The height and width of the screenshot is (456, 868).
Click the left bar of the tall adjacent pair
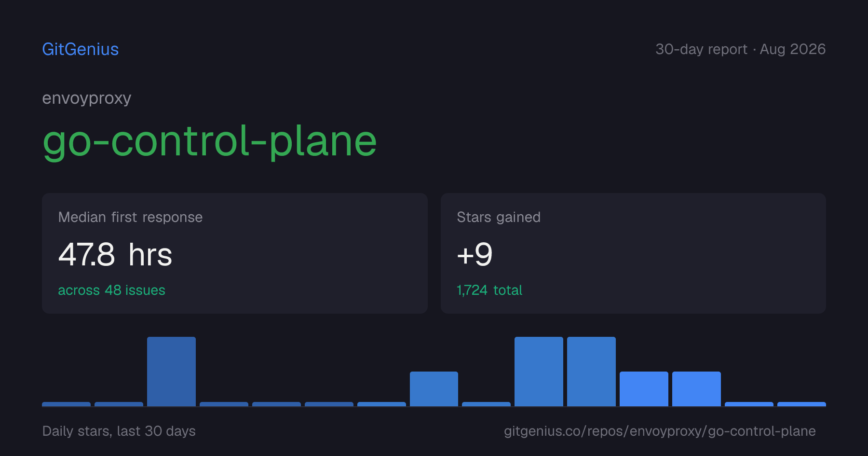(x=539, y=372)
